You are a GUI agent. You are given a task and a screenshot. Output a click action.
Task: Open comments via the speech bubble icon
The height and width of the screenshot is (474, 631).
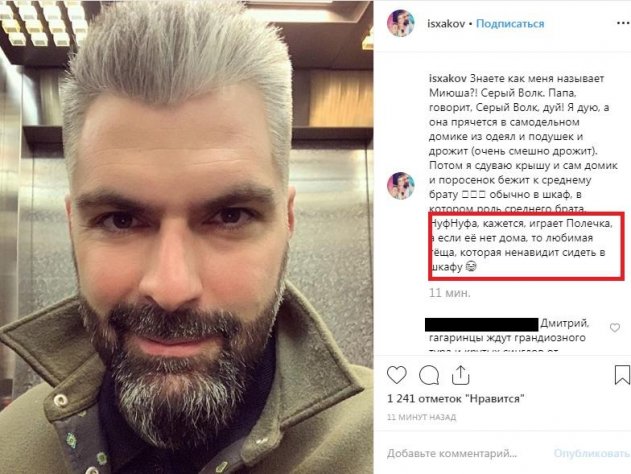pyautogui.click(x=429, y=375)
